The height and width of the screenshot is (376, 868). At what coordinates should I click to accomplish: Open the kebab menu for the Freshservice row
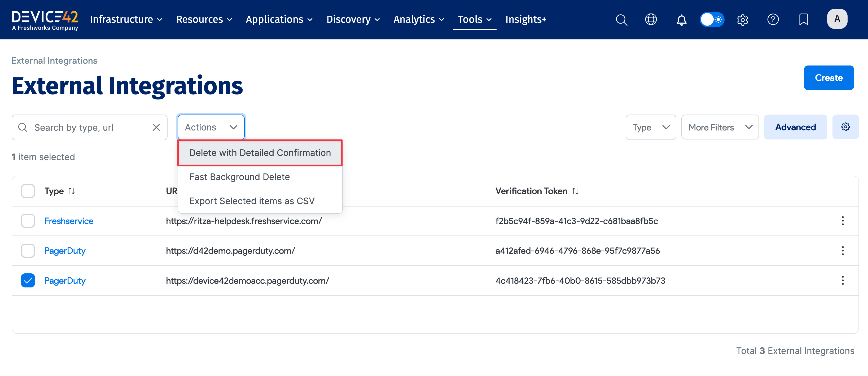click(843, 221)
